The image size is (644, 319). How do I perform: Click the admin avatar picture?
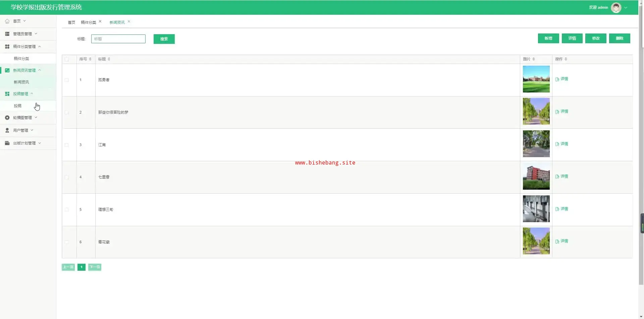pos(616,7)
